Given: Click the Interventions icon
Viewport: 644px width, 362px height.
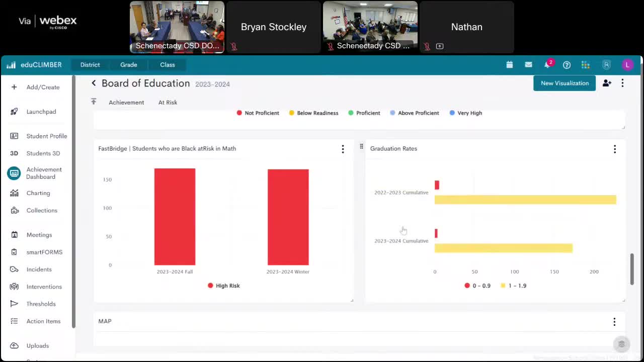Looking at the screenshot, I should pyautogui.click(x=14, y=287).
